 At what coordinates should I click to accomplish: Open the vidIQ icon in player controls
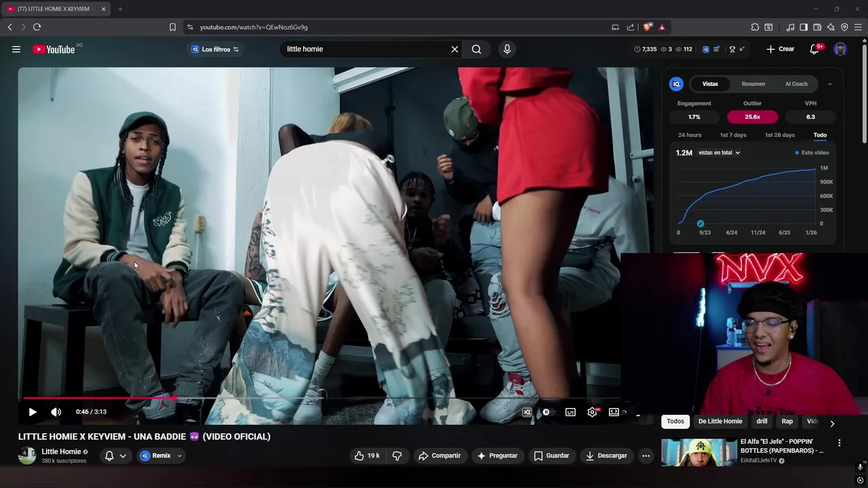pyautogui.click(x=527, y=412)
